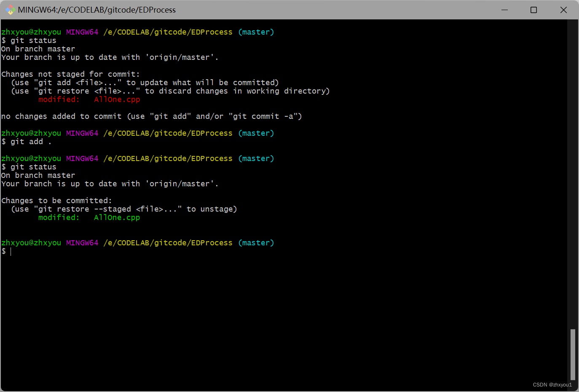Click the green 'modified: AllOne.cpp' line
The height and width of the screenshot is (392, 579).
[89, 217]
